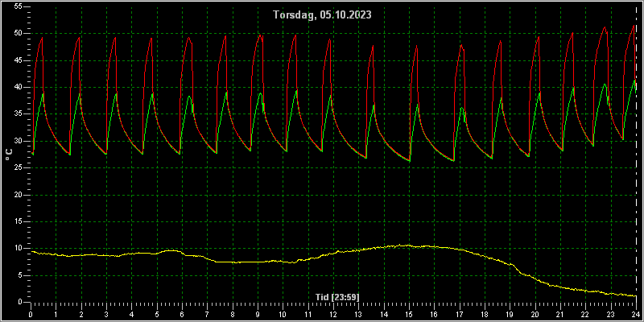Select hour 15 on the time axis

coord(409,315)
